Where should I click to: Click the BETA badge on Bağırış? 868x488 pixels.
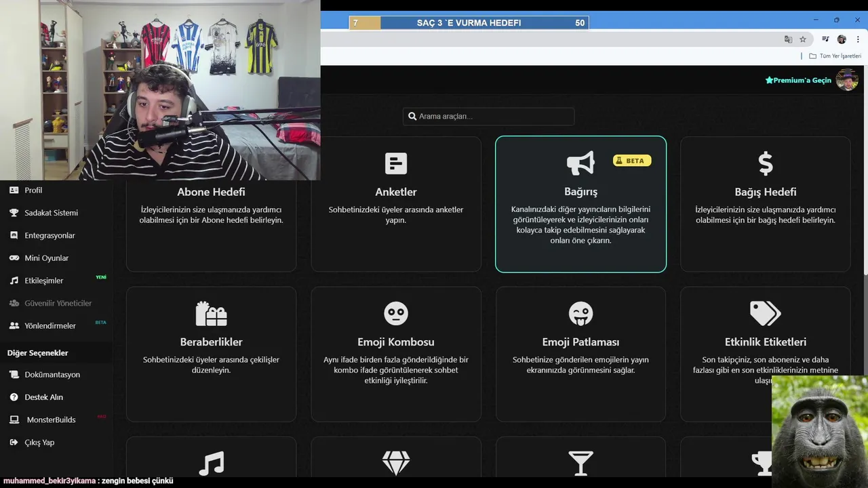632,161
